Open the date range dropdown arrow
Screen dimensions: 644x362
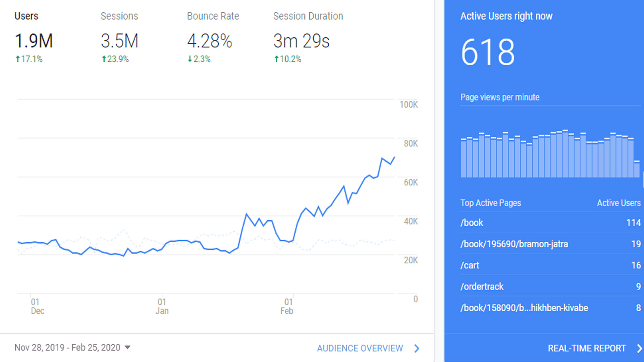[127, 348]
